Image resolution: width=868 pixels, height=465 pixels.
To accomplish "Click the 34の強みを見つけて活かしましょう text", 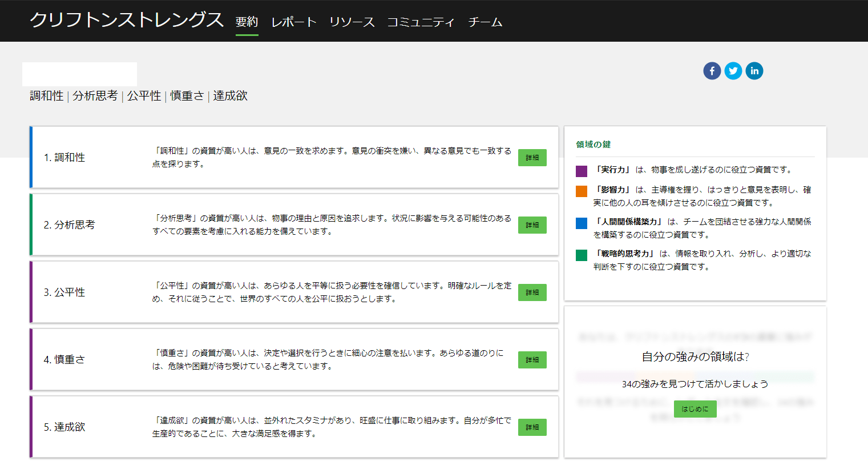I will 695,384.
